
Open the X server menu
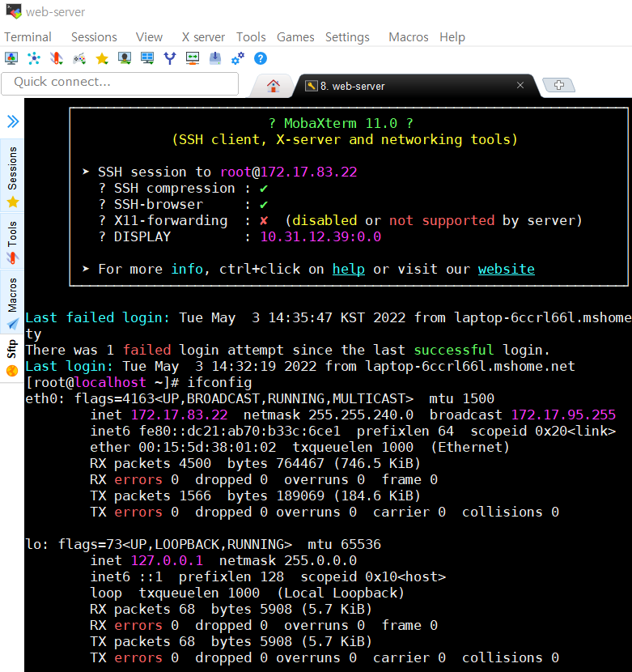[x=203, y=37]
